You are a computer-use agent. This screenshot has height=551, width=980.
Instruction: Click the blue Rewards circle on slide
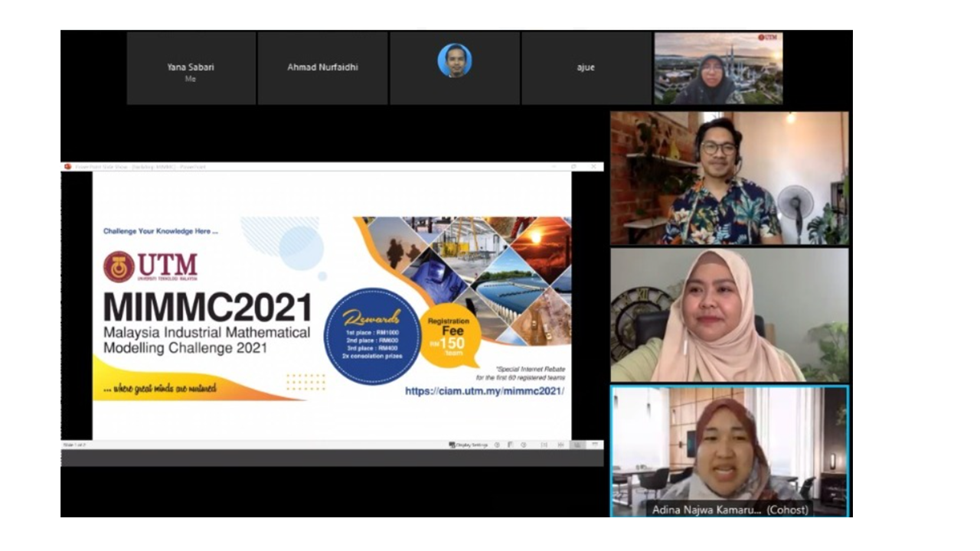[x=372, y=335]
